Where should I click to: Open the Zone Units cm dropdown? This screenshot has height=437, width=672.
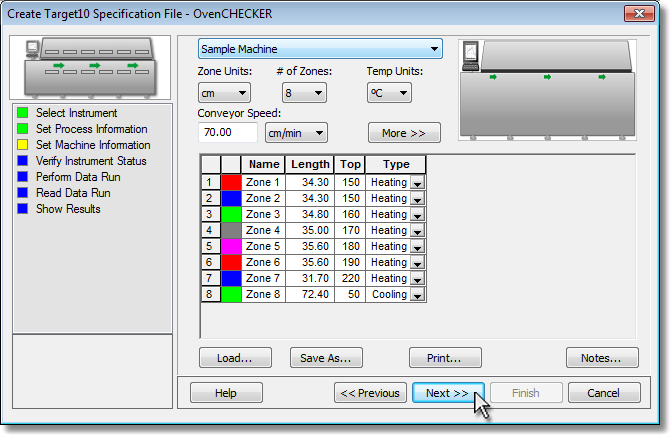point(224,93)
